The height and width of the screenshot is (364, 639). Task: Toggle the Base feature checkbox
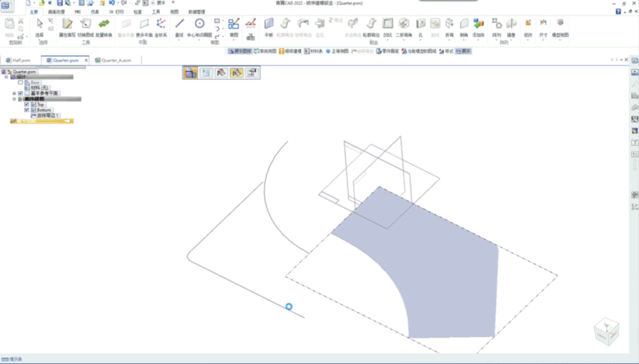pos(21,82)
